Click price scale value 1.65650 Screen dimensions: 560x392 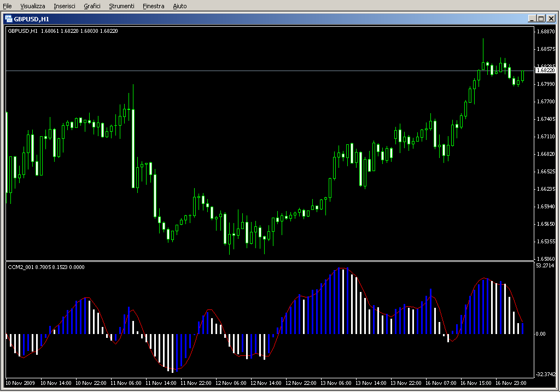coord(546,224)
